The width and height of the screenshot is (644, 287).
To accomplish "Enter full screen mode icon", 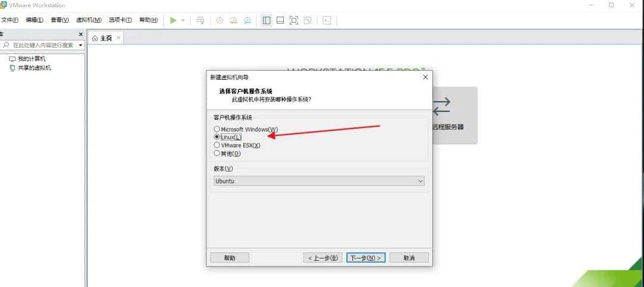I will coord(293,20).
